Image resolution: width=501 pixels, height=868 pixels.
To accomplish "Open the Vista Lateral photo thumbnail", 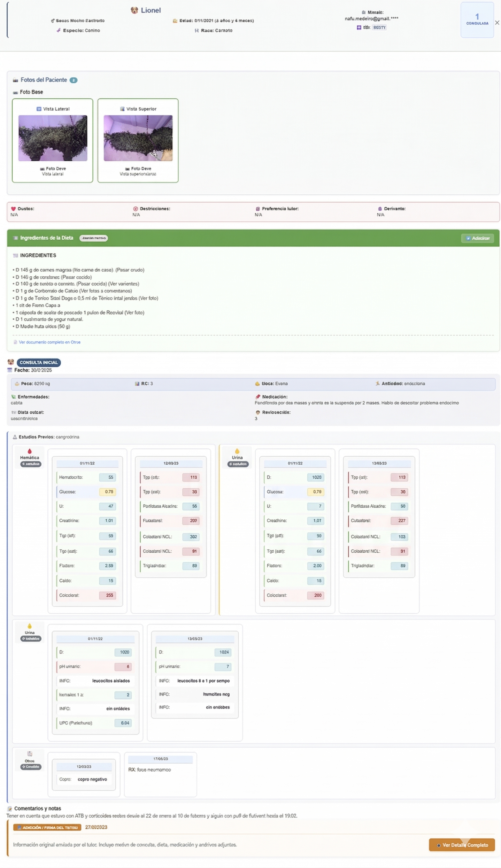I will (53, 138).
